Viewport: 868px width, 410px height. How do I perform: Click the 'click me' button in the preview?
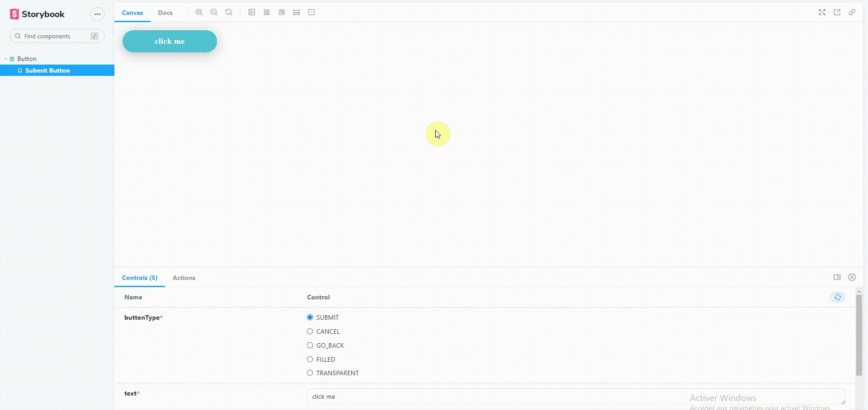[170, 41]
